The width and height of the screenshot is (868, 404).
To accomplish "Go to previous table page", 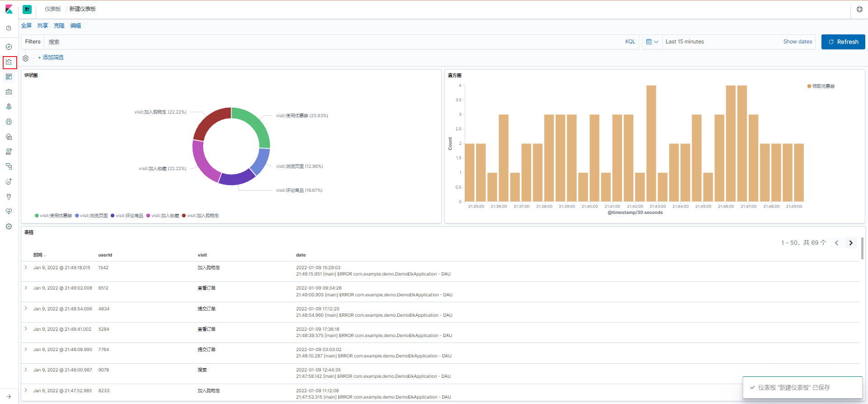I will point(836,243).
